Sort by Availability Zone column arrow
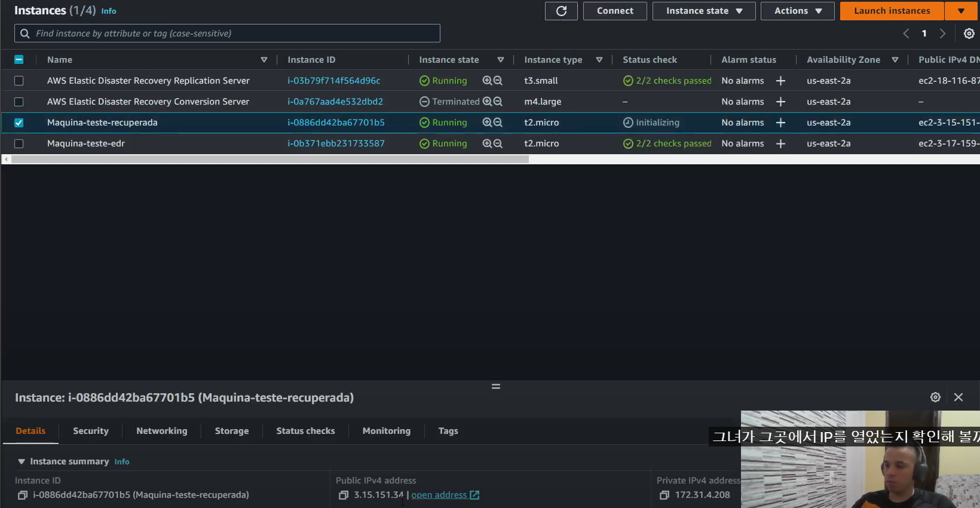980x508 pixels. click(x=895, y=60)
